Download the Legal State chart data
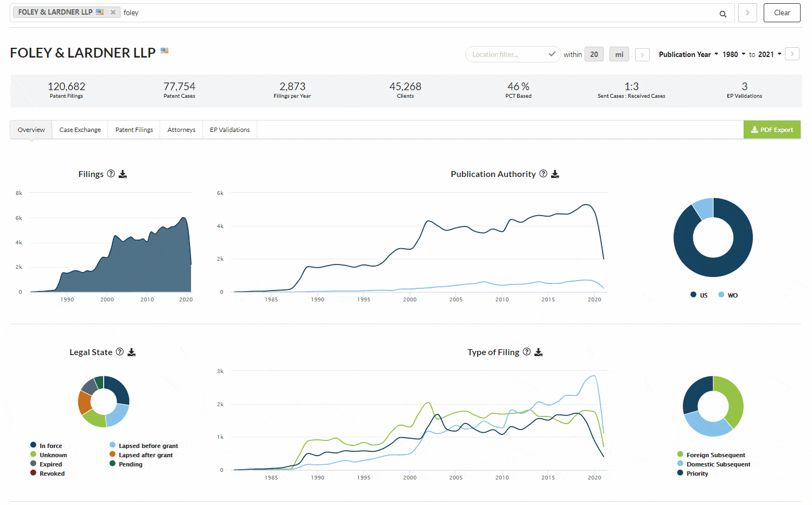This screenshot has height=505, width=812. (x=131, y=352)
